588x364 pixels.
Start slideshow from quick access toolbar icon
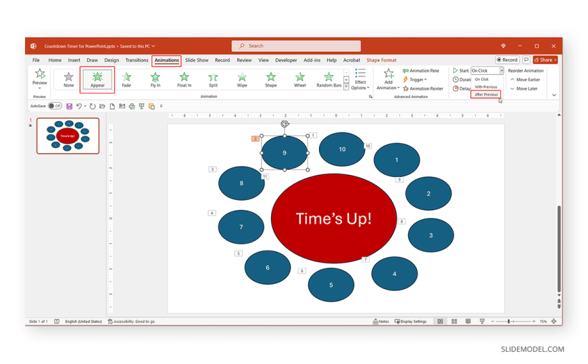click(x=141, y=107)
